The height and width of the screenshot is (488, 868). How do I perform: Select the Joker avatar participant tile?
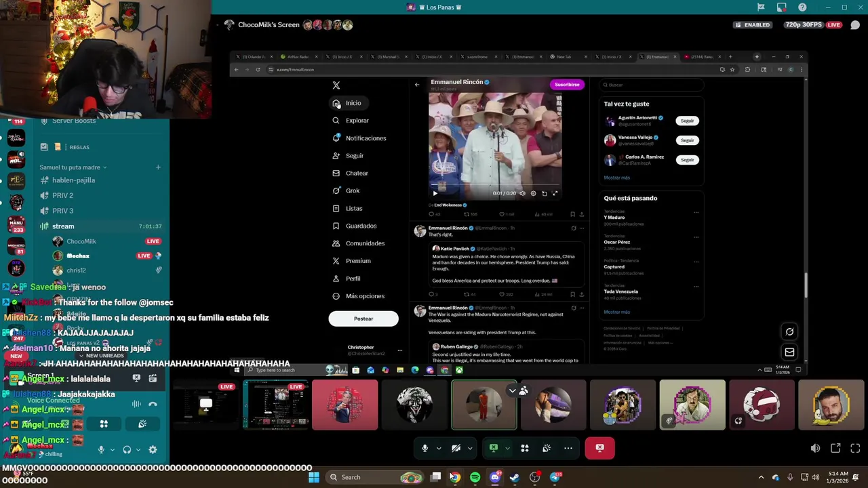[x=414, y=405]
